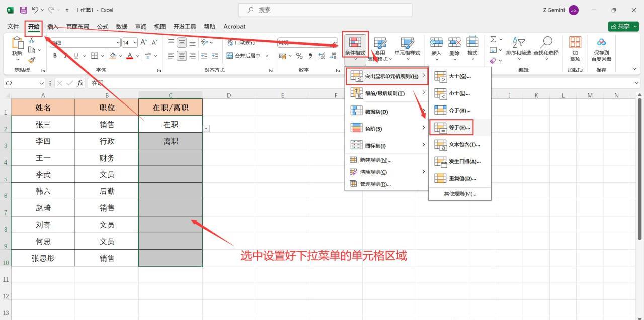Viewport: 644px width, 320px height.
Task: Decrease font size with smaller A icon
Action: click(155, 43)
